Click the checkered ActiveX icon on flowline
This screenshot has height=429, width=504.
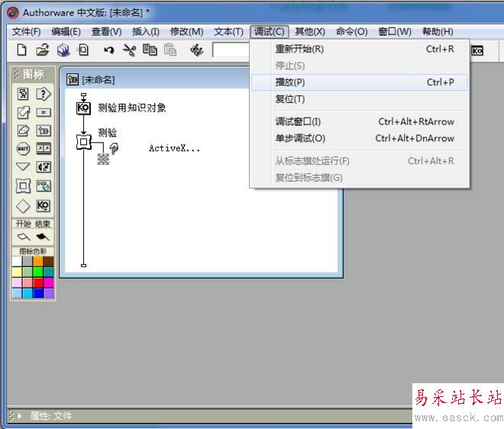coord(103,159)
